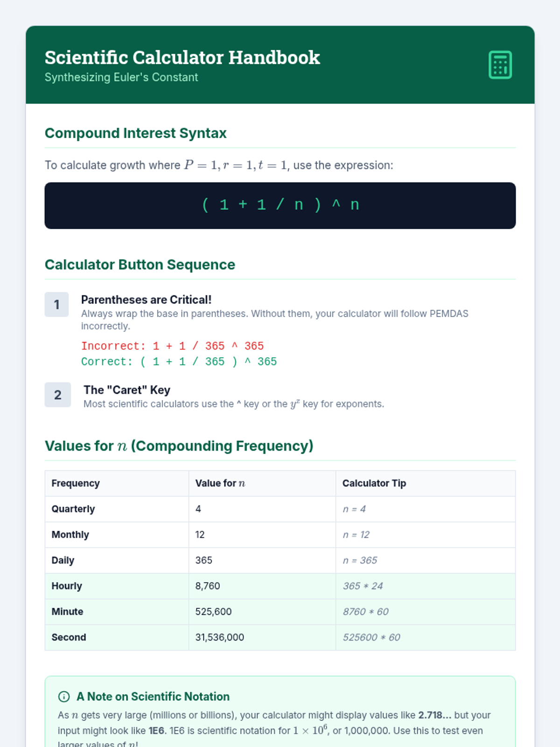Click the step 2 number badge

click(x=57, y=395)
